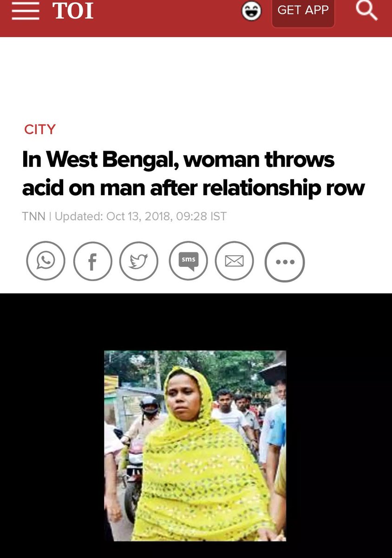Select the West Bengal acid attack headline
The width and height of the screenshot is (392, 558).
(x=194, y=174)
